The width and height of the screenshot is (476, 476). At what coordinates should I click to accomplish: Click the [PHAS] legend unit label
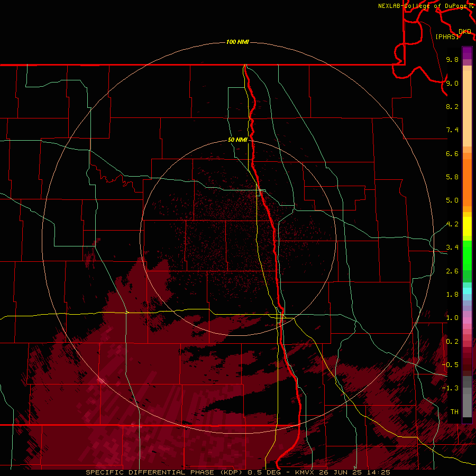[447, 36]
